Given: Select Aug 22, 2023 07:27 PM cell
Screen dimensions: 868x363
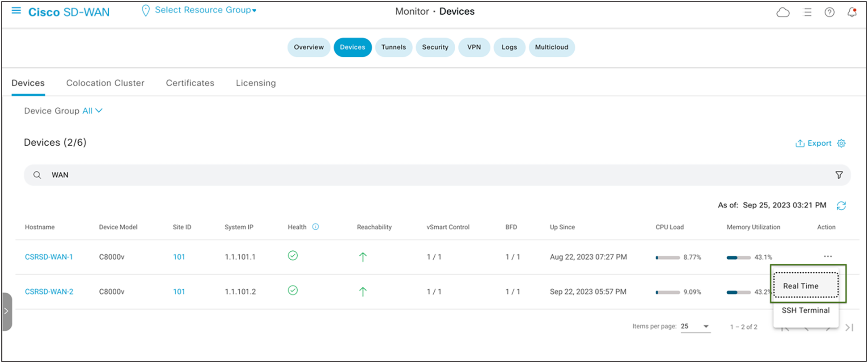Looking at the screenshot, I should point(589,257).
